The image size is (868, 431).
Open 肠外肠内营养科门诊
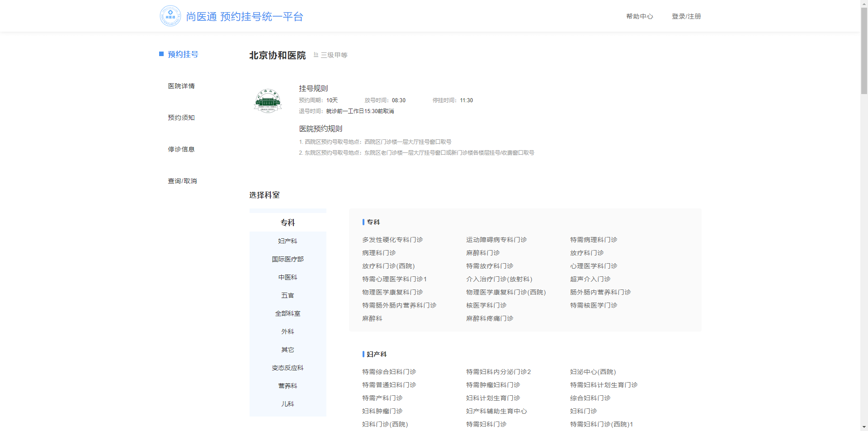tap(600, 292)
